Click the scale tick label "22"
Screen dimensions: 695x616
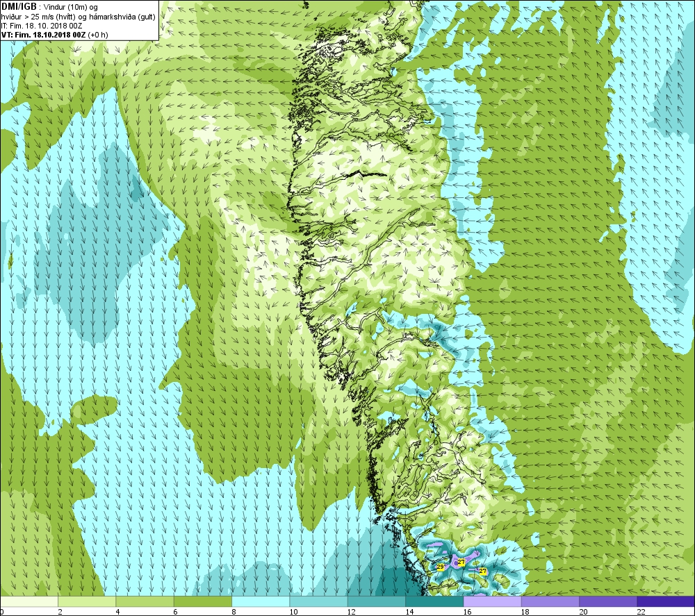(x=641, y=612)
